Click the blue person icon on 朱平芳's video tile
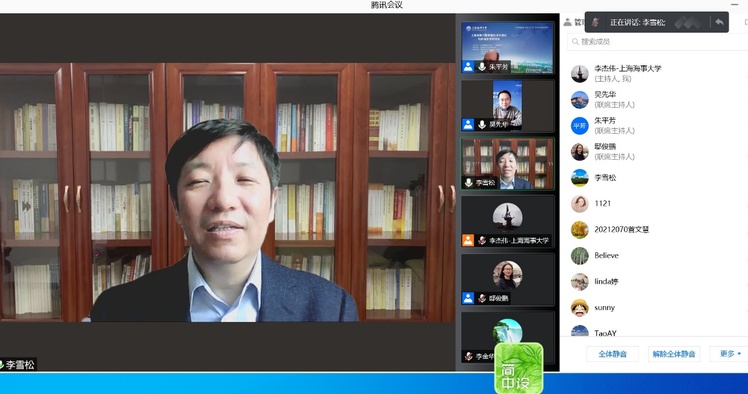748x394 pixels. [468, 67]
